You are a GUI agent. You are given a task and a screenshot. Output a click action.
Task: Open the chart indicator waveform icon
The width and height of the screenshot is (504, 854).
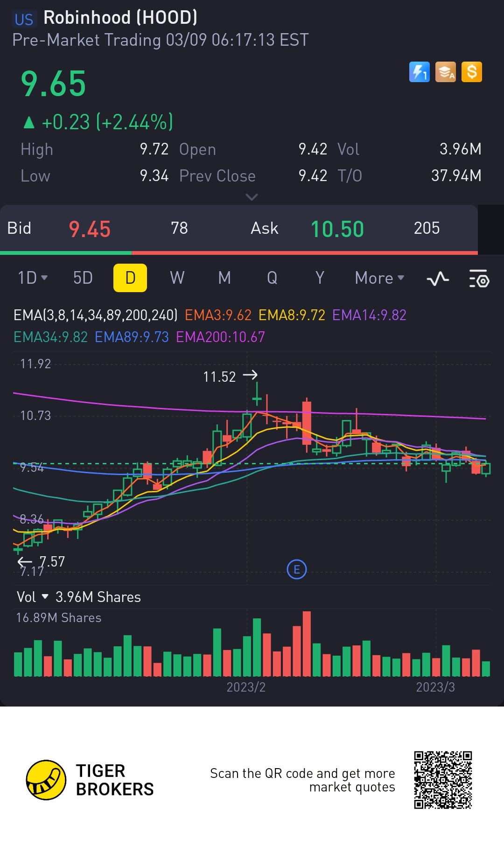tap(438, 279)
